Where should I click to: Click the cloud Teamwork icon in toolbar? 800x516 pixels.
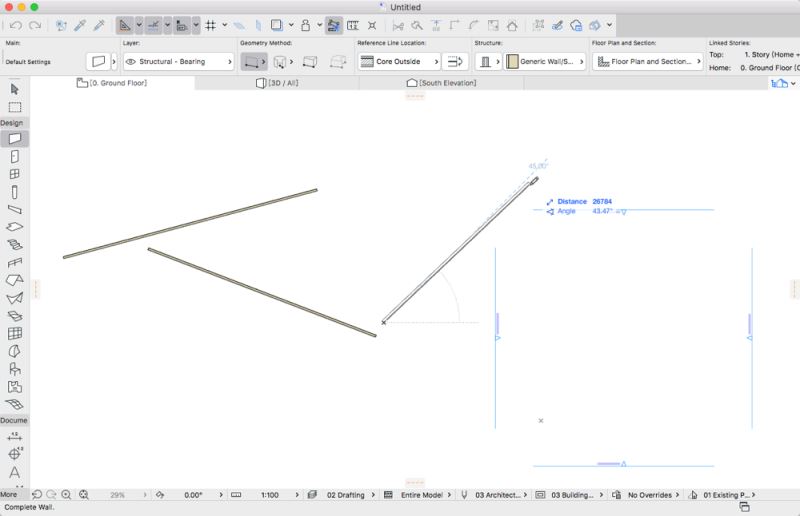click(576, 25)
